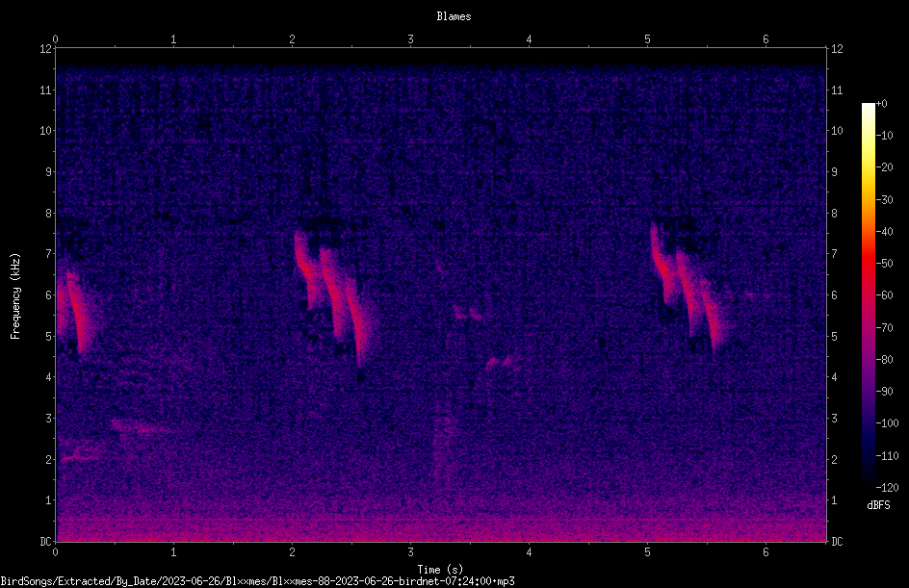Image resolution: width=909 pixels, height=588 pixels.
Task: Click the file path text starting with BirdSongs/Extracted
Action: coord(257,581)
